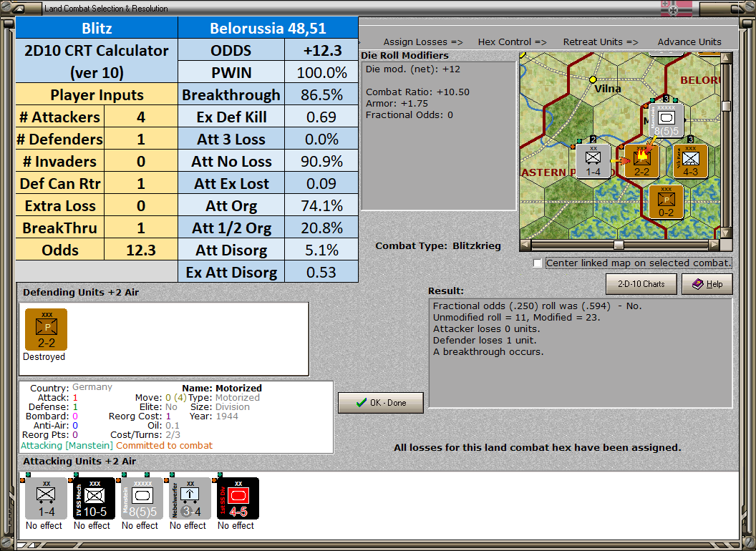This screenshot has width=756, height=551.
Task: Click the 'Combat Type: Blitzkrieg' label
Action: tap(438, 246)
